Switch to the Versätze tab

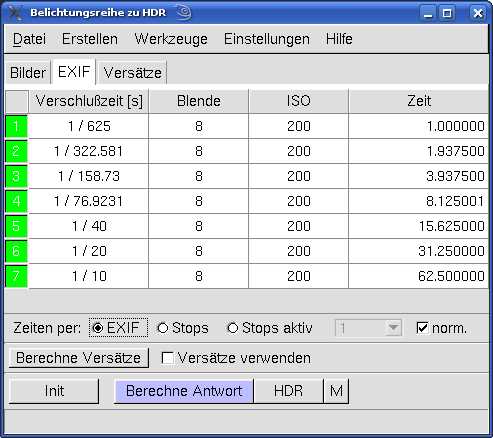point(132,73)
